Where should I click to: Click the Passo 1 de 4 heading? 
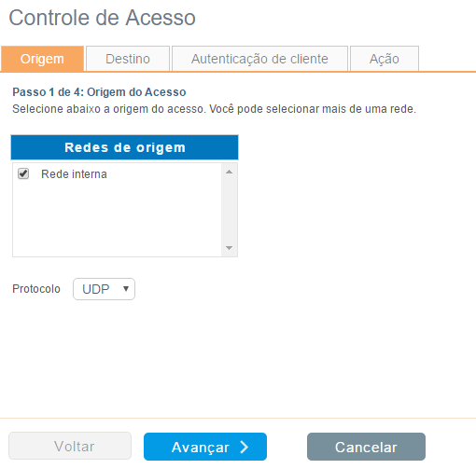(99, 92)
